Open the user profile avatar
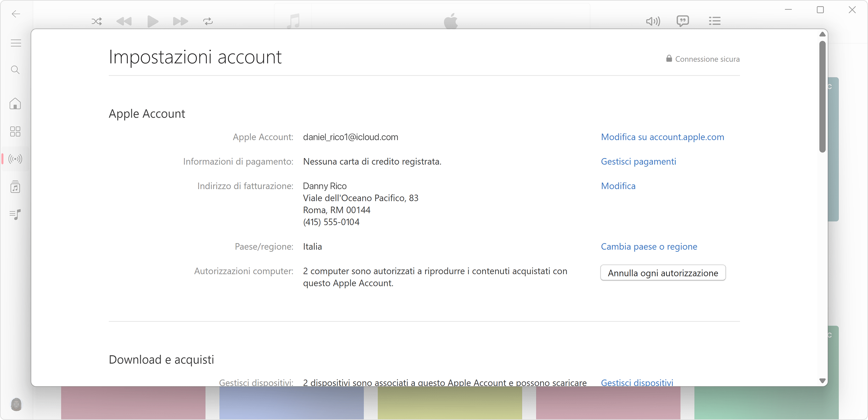Viewport: 868px width, 420px height. [16, 404]
